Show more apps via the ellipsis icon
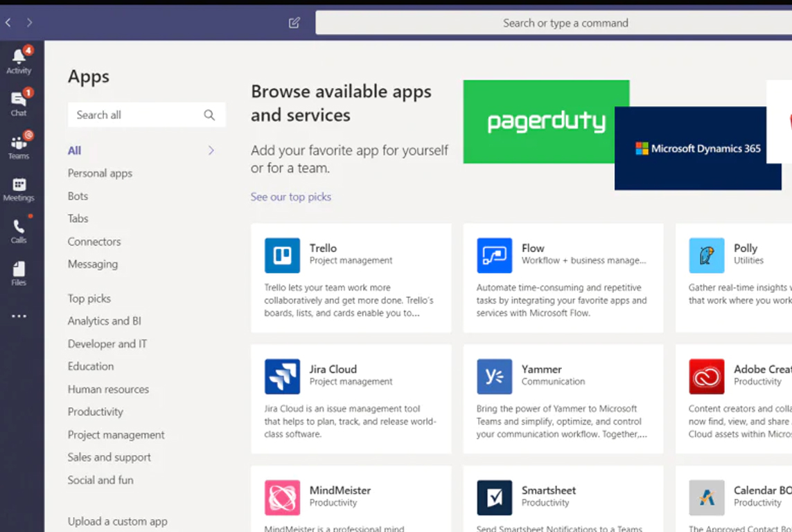The width and height of the screenshot is (792, 532). tap(19, 316)
